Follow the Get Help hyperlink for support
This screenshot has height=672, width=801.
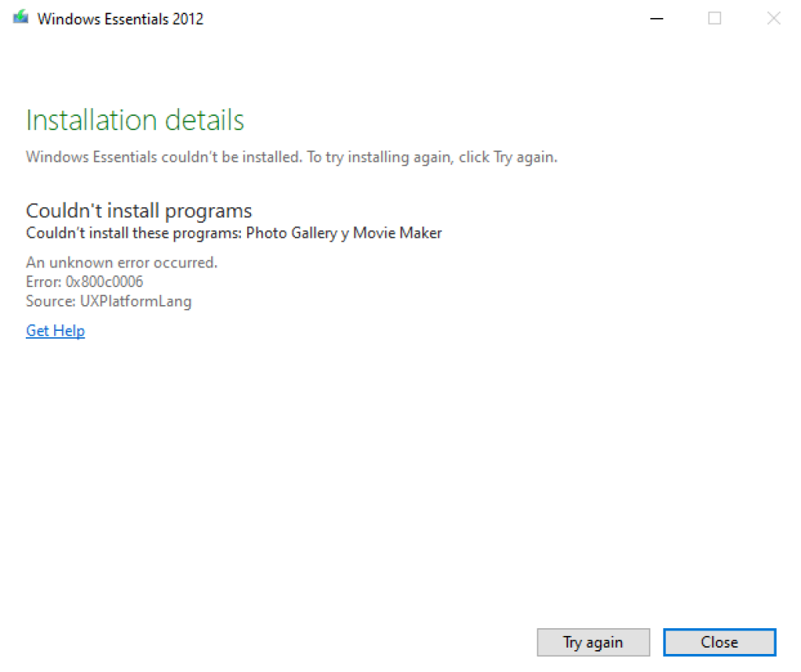pos(55,330)
